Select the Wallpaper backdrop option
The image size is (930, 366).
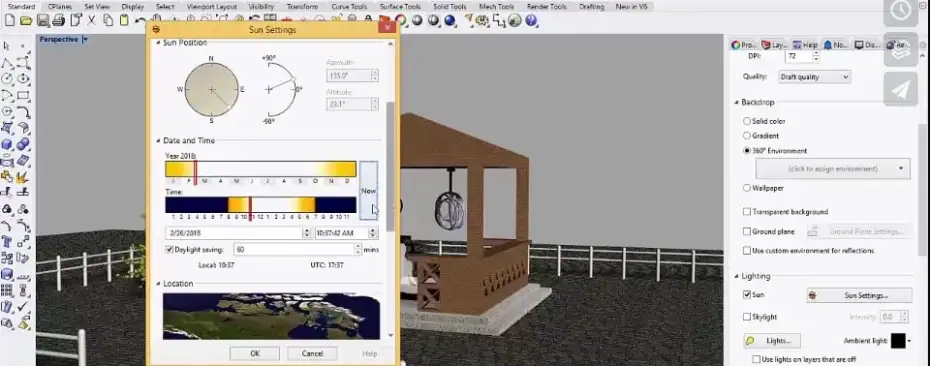tap(747, 188)
